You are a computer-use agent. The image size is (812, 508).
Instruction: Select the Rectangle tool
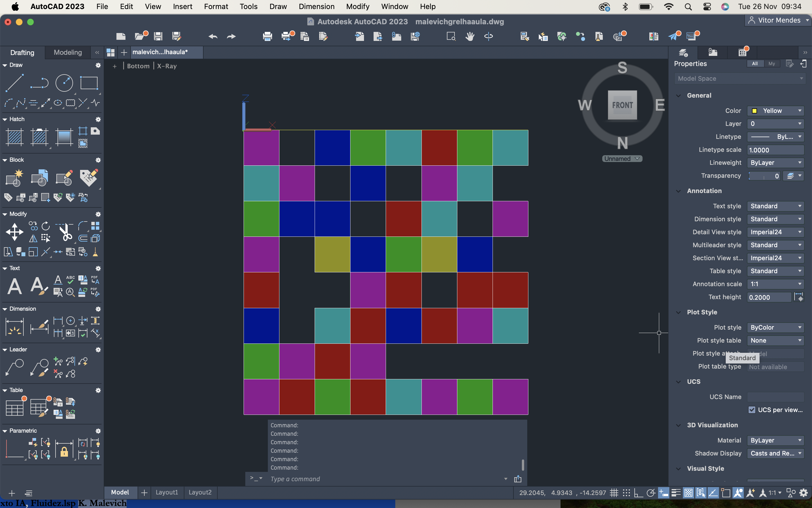(x=89, y=83)
